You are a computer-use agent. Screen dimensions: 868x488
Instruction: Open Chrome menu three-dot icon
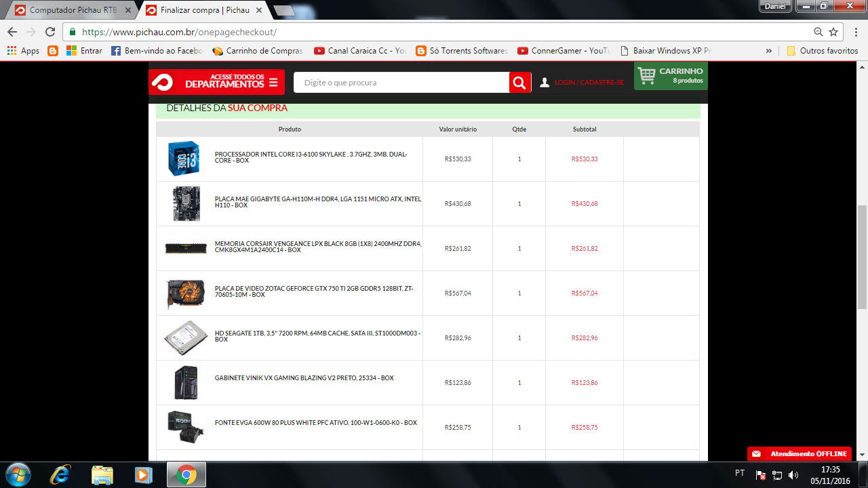(x=854, y=32)
